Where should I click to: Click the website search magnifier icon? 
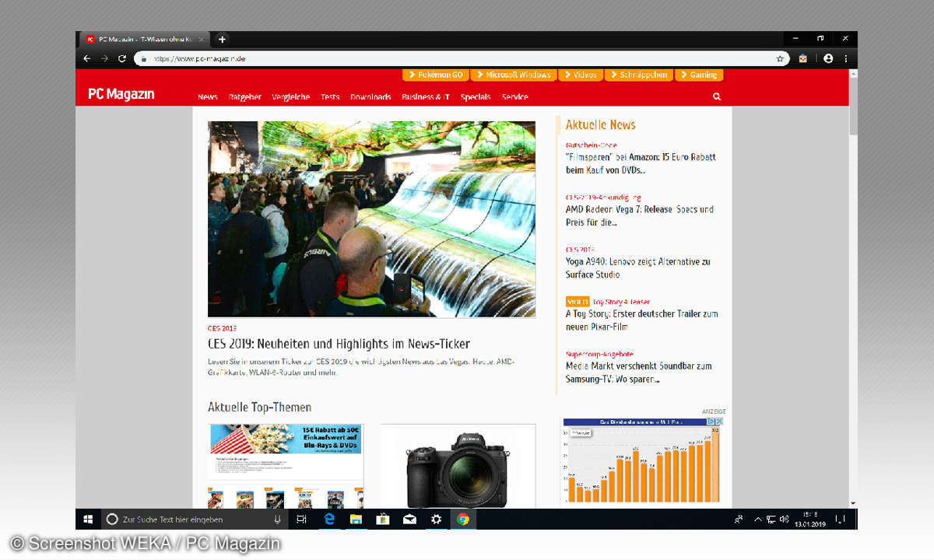[717, 97]
